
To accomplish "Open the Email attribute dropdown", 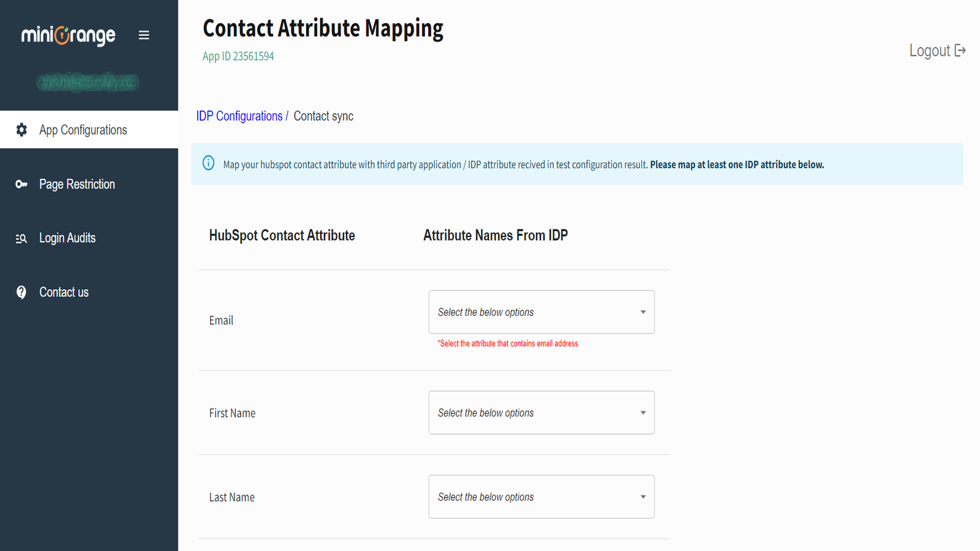I will 541,312.
